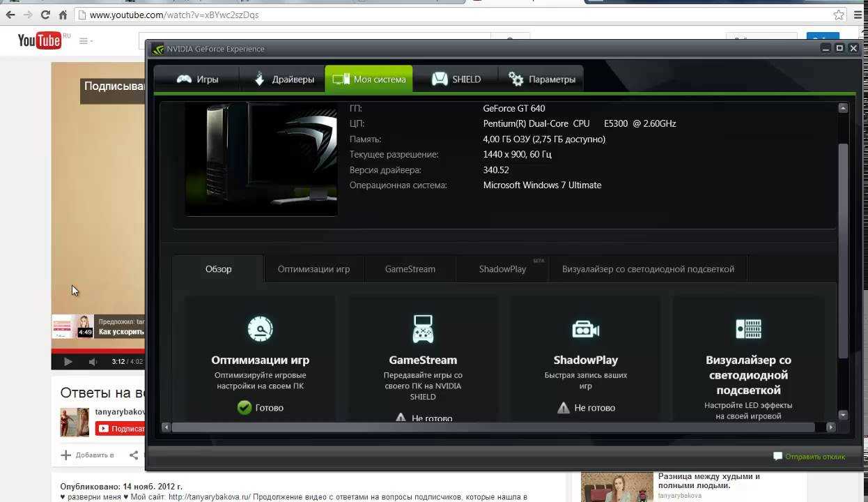Click the driver version 340.52 text
The height and width of the screenshot is (502, 868).
coord(496,169)
